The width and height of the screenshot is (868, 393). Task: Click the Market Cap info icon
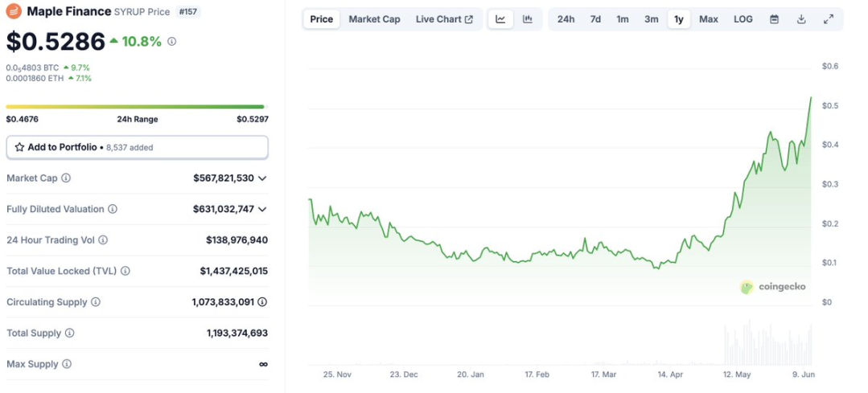click(x=66, y=178)
